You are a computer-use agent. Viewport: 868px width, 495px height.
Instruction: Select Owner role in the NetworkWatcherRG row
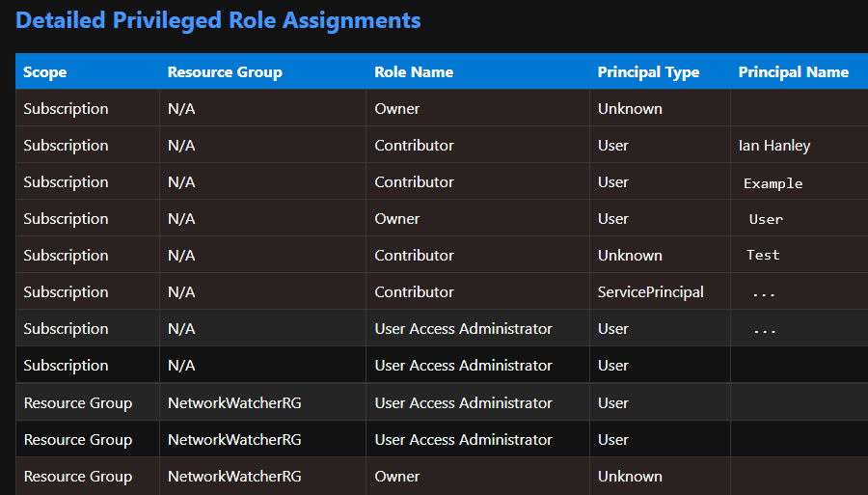(397, 477)
